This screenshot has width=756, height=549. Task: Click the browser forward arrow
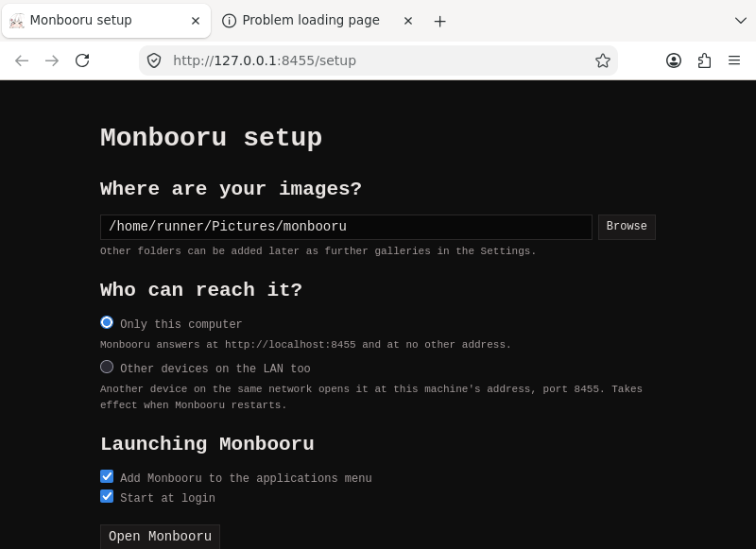click(x=52, y=60)
